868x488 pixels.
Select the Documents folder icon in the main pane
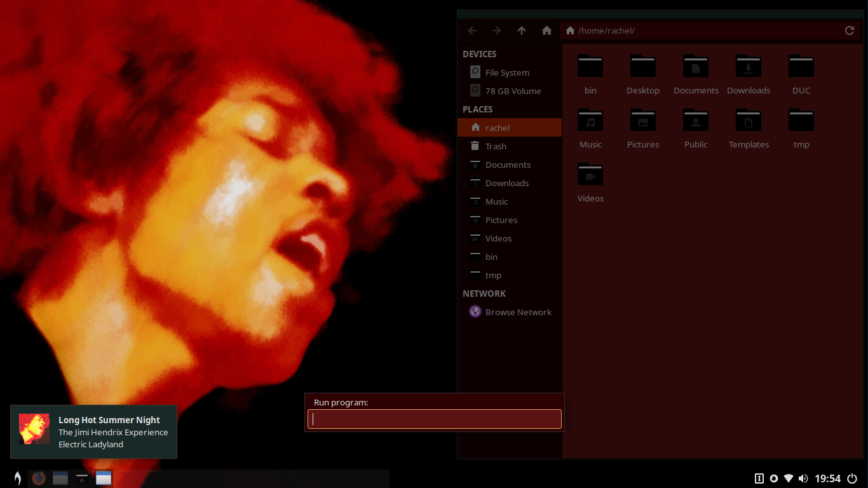pyautogui.click(x=696, y=67)
